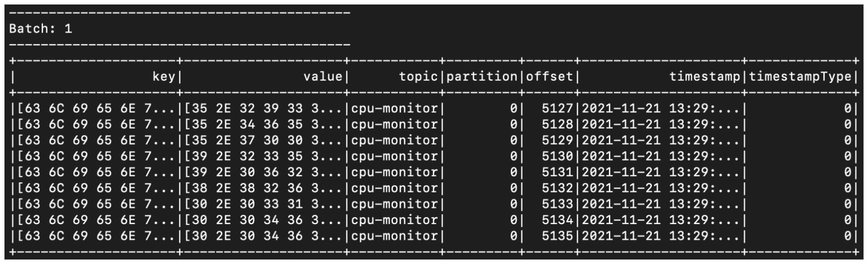Click the "Batch: 1" text line

[x=40, y=29]
